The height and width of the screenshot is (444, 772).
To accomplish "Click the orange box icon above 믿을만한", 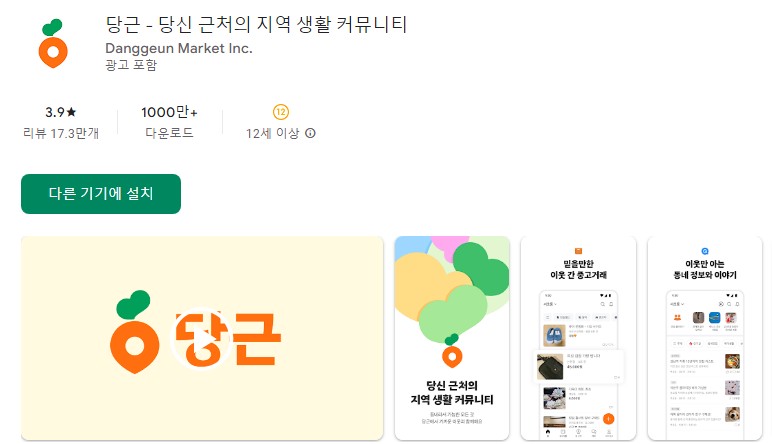I will [579, 251].
